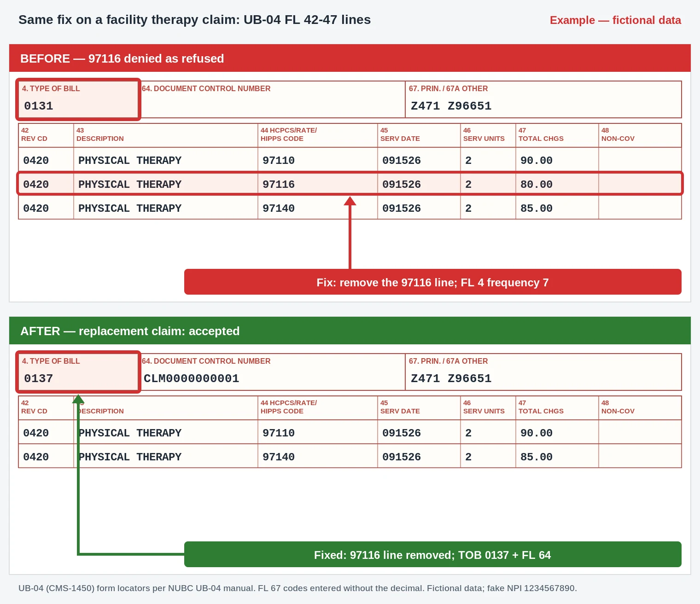Select "Z471 Z96651" codes in the BEFORE form

(451, 106)
